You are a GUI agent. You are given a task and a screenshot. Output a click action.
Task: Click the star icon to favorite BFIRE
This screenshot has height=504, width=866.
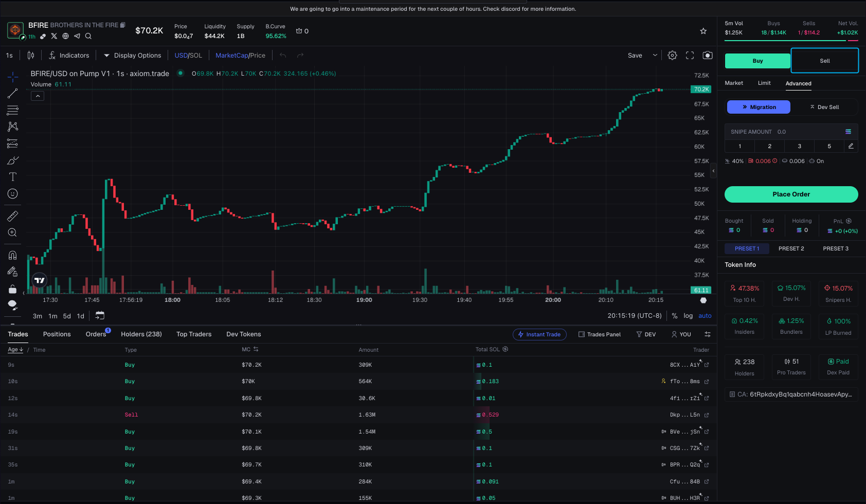(703, 31)
